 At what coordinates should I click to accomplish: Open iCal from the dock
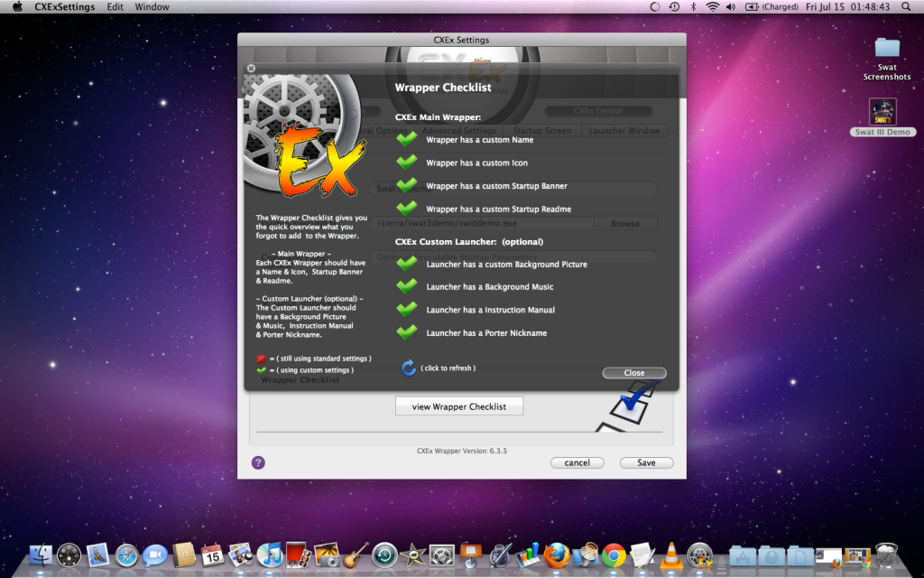[x=213, y=555]
